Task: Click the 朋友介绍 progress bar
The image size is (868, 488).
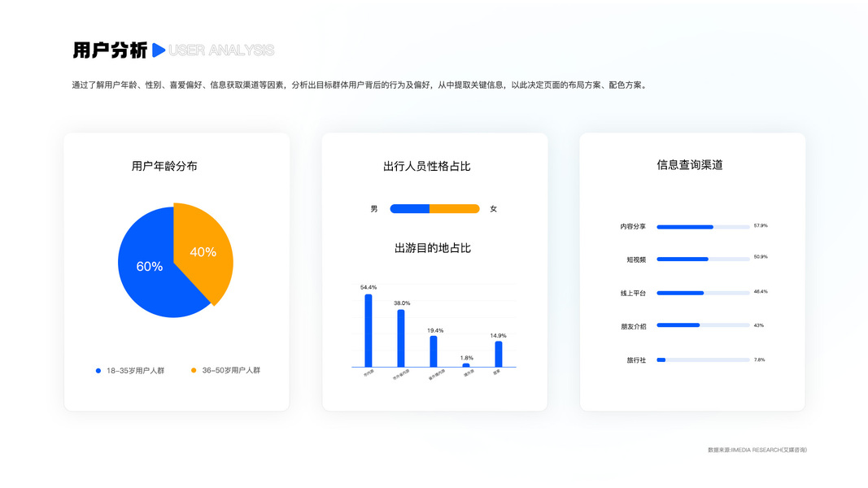Action: (703, 325)
